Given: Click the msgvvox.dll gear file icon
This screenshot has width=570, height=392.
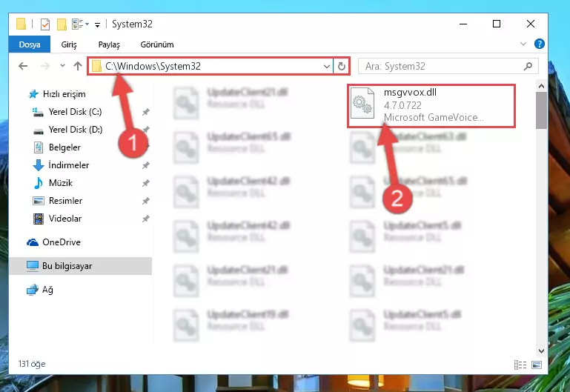Looking at the screenshot, I should coord(362,103).
